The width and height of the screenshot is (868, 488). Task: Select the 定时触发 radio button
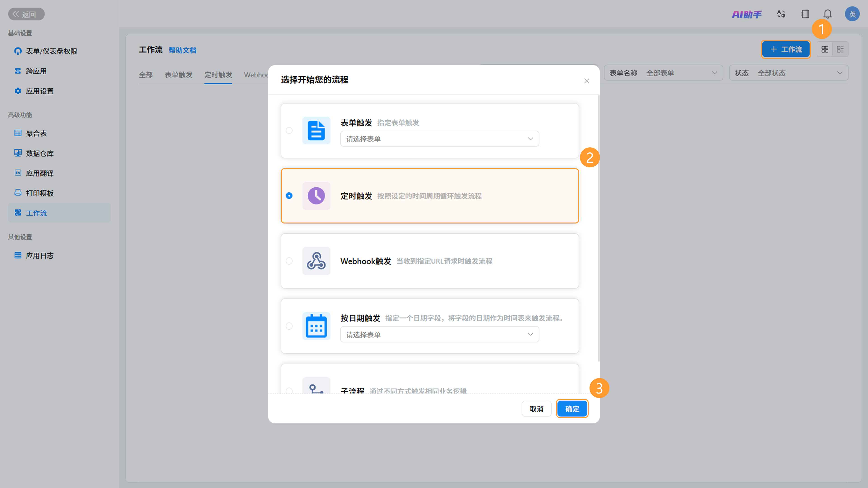pyautogui.click(x=289, y=195)
